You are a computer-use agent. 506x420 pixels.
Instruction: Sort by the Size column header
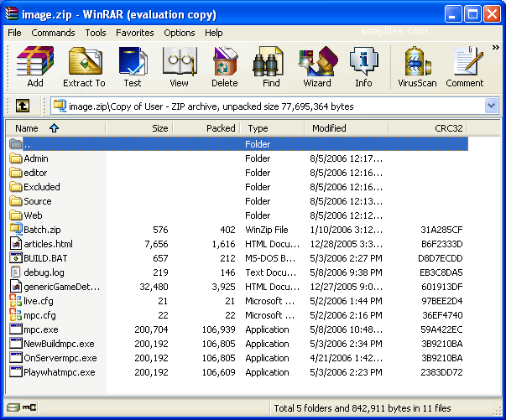click(139, 128)
